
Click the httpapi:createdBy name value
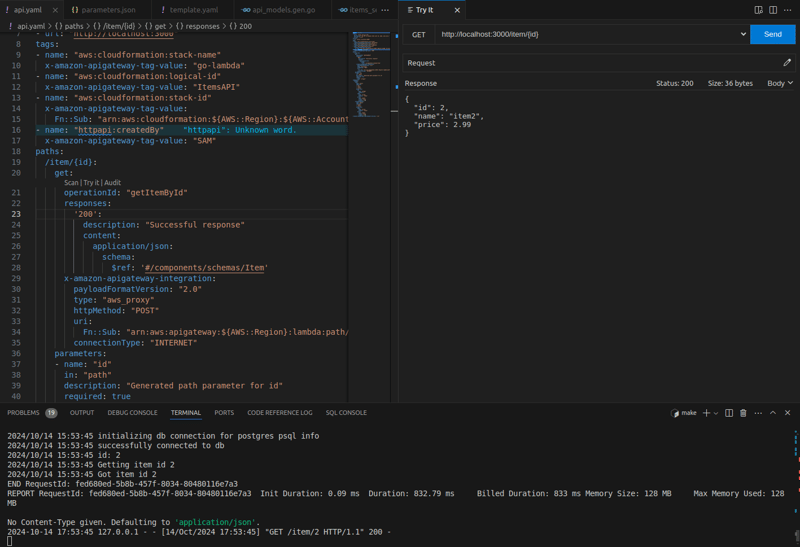point(119,130)
